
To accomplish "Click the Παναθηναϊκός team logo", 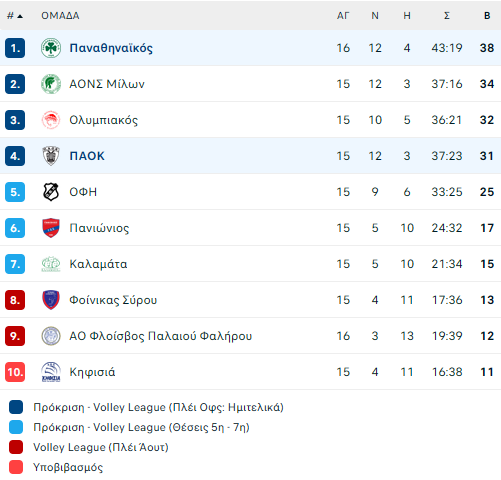I will click(51, 48).
